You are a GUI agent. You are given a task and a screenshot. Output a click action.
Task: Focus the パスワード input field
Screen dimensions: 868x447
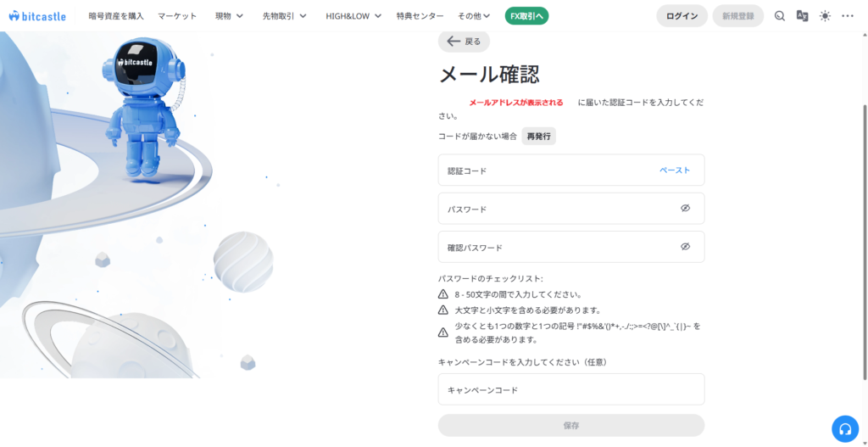pyautogui.click(x=571, y=209)
